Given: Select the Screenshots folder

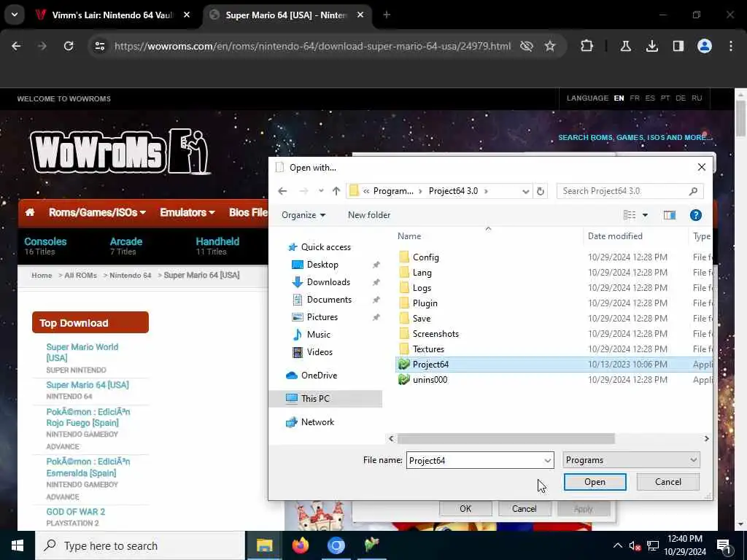Looking at the screenshot, I should pyautogui.click(x=436, y=333).
